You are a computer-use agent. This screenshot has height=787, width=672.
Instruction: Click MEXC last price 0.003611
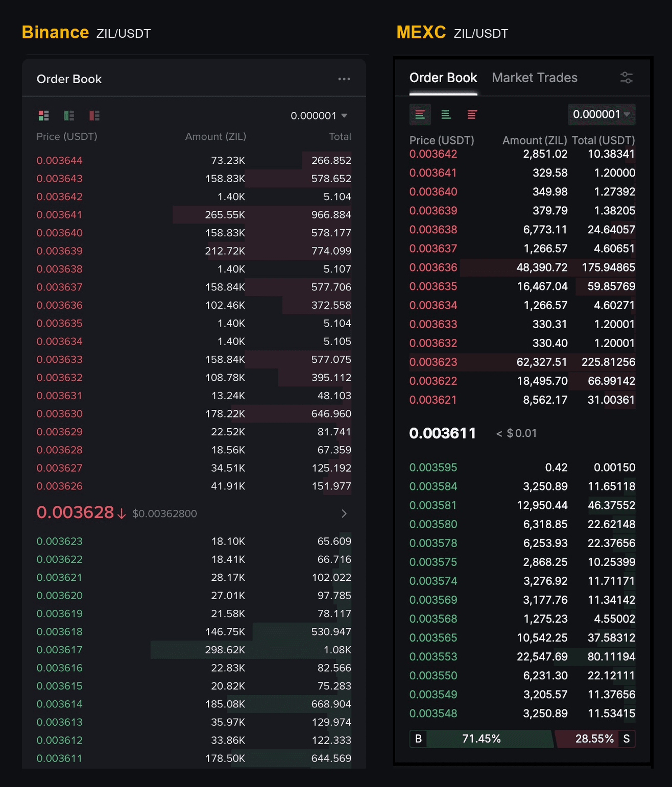coord(443,433)
